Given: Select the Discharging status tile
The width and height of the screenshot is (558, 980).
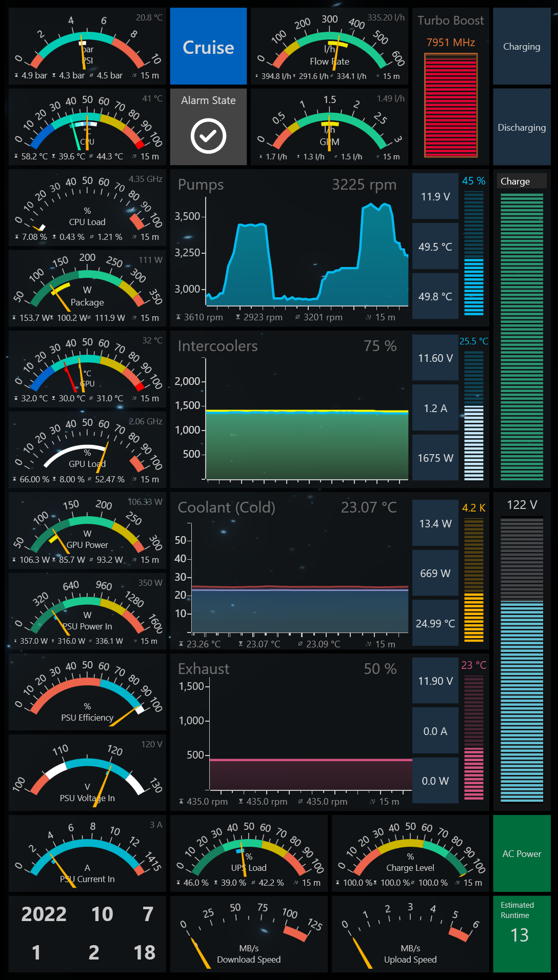Looking at the screenshot, I should [x=522, y=127].
